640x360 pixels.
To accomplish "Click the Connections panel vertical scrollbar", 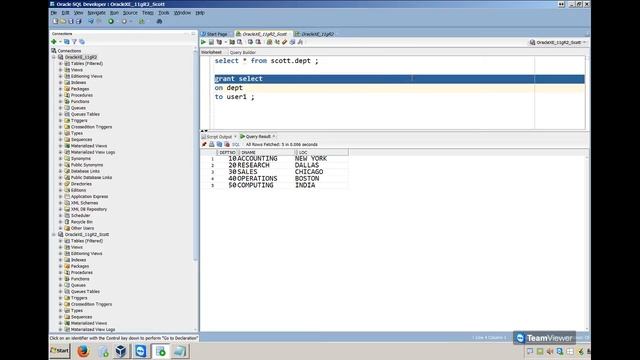I will tap(196, 155).
